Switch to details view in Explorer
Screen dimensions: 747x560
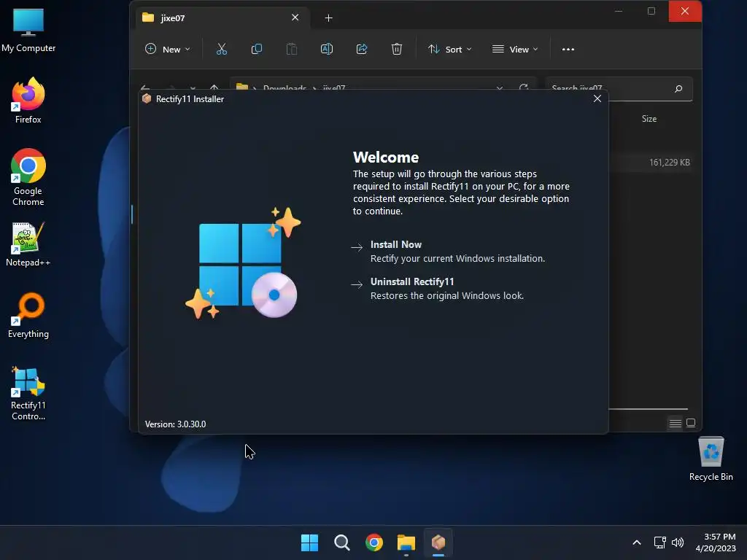tap(675, 423)
